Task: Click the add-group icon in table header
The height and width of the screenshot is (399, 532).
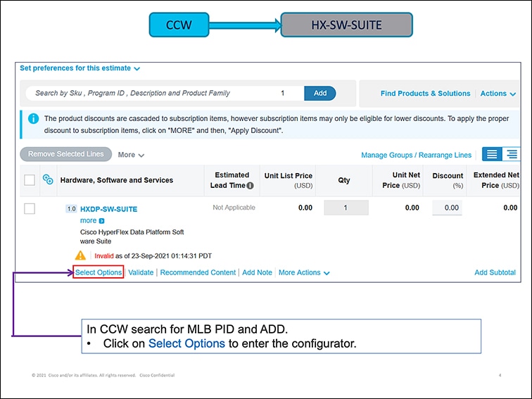Action: pos(48,179)
